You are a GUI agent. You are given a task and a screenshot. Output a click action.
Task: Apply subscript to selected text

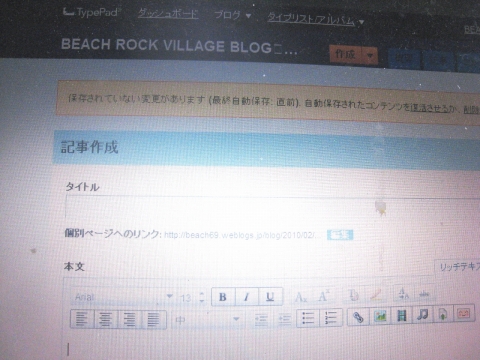(x=301, y=297)
